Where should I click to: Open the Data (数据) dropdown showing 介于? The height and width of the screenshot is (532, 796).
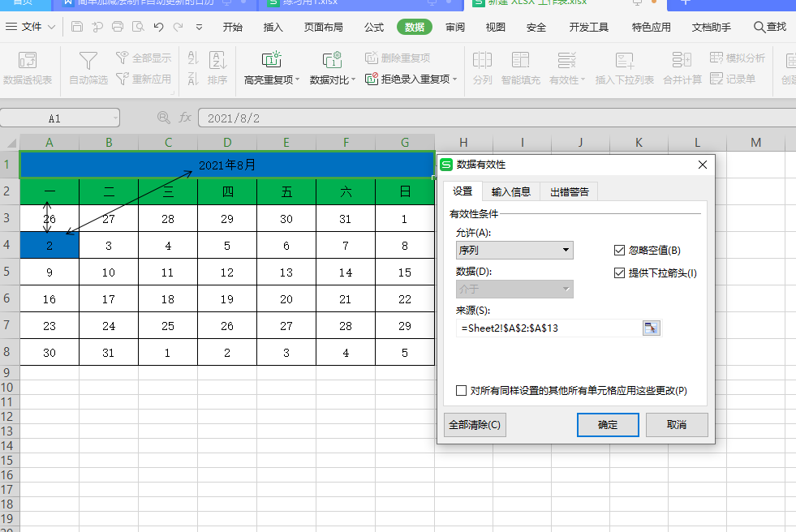click(x=514, y=289)
